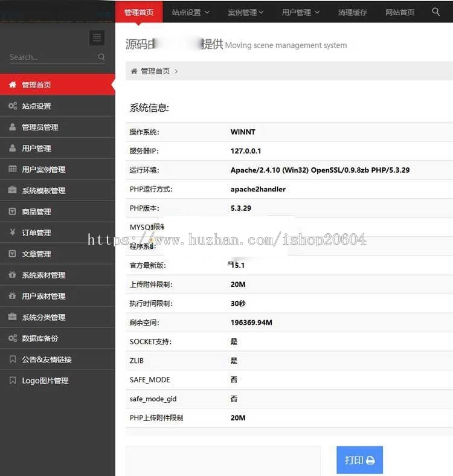Go to 商品管理 in sidebar
The width and height of the screenshot is (453, 476).
pyautogui.click(x=57, y=211)
